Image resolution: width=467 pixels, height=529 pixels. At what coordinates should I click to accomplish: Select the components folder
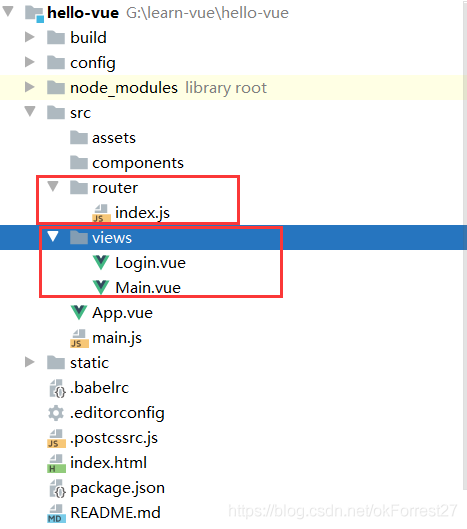click(x=127, y=163)
